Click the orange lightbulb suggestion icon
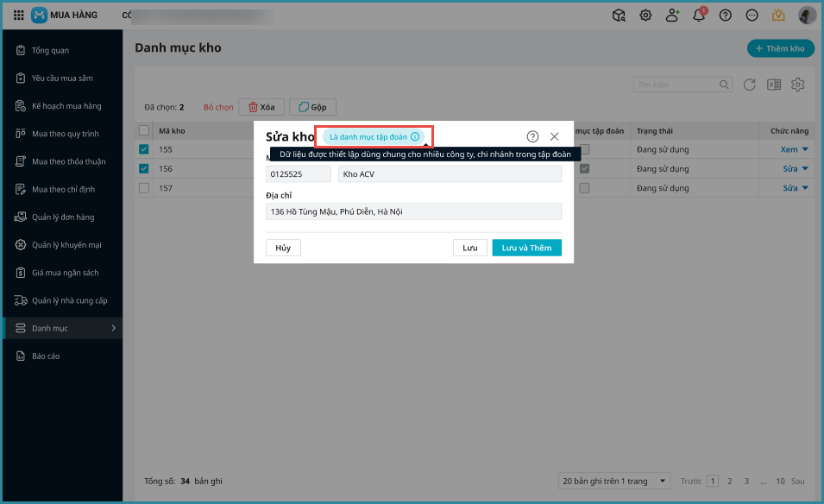The height and width of the screenshot is (504, 824). point(778,16)
